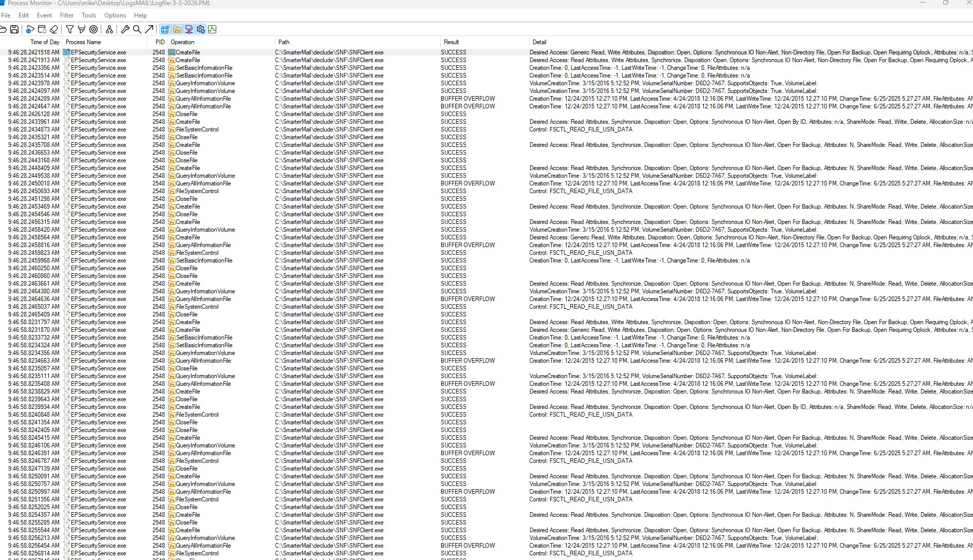Click the Operation column header
The height and width of the screenshot is (560, 973).
coord(182,42)
